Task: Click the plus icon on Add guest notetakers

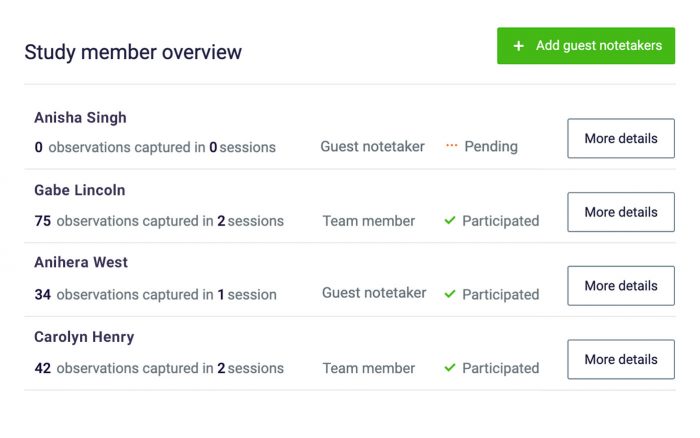Action: 518,46
